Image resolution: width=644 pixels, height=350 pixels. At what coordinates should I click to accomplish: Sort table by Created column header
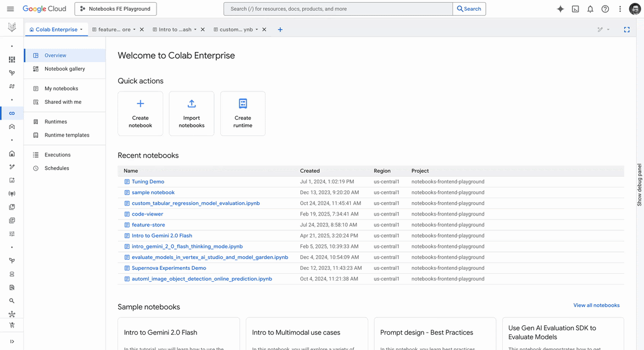310,170
